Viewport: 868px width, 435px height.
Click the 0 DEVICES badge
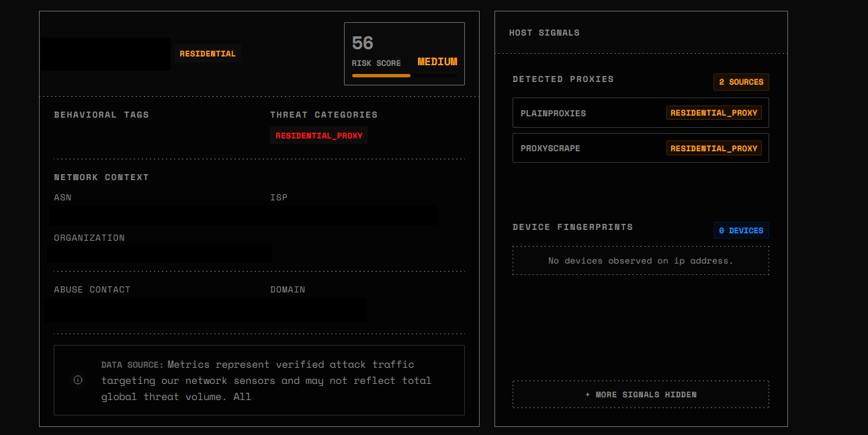(x=741, y=231)
